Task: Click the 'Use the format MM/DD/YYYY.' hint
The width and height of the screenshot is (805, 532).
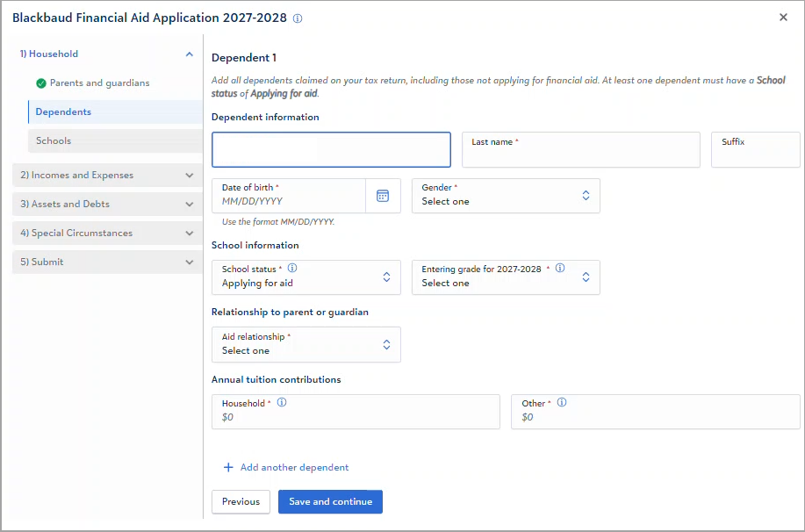Action: (277, 222)
